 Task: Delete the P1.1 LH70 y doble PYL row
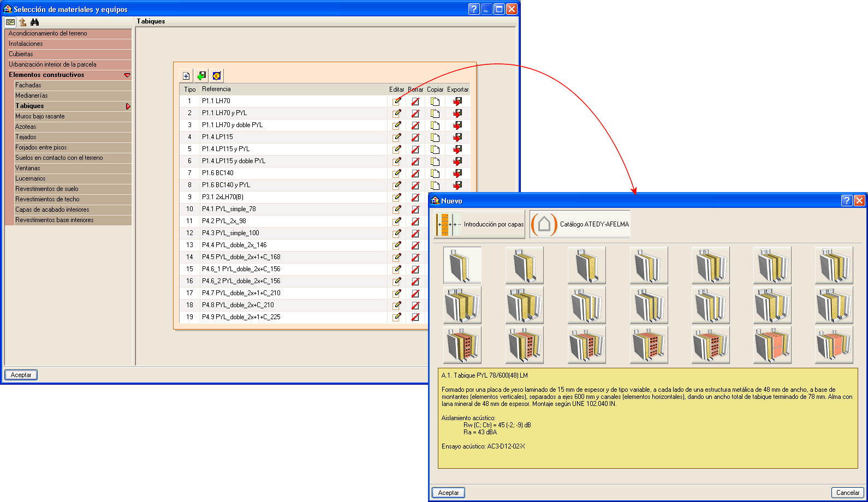click(x=415, y=125)
